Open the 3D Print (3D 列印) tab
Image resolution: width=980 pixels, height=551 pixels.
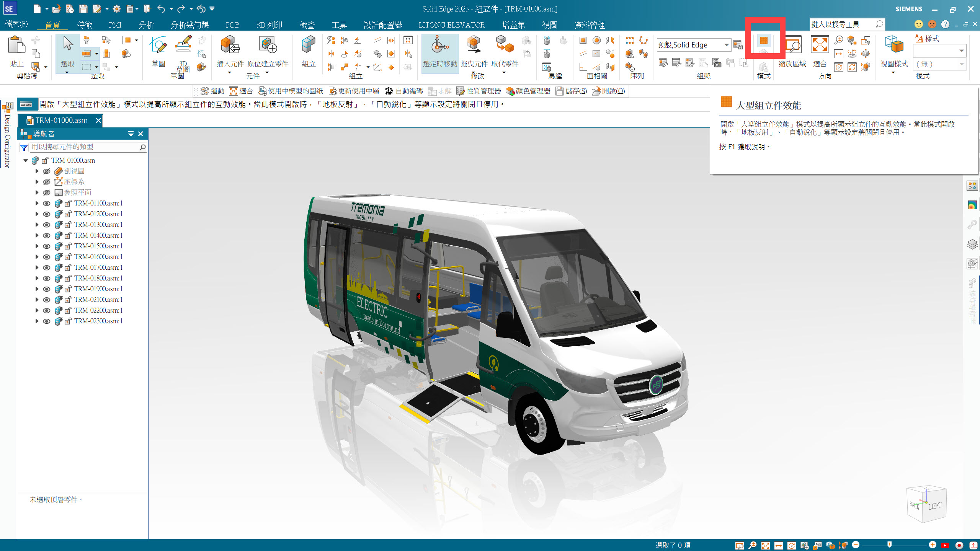[269, 25]
